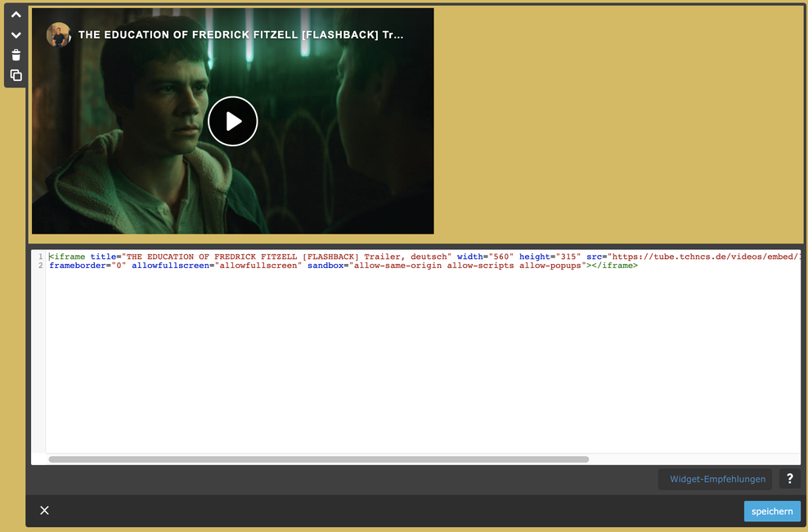Click line number 2 in gutter
The image size is (808, 532).
pyautogui.click(x=40, y=266)
